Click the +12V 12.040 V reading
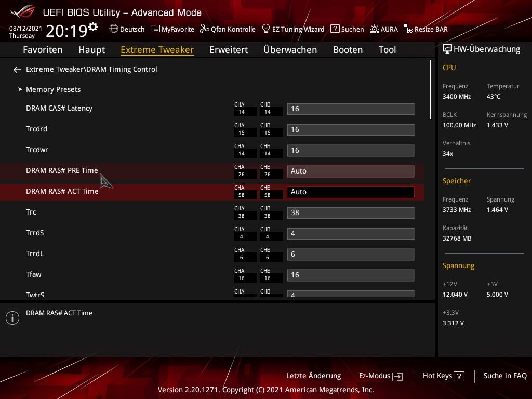Screen dimensions: 532x399 pyautogui.click(x=455, y=294)
